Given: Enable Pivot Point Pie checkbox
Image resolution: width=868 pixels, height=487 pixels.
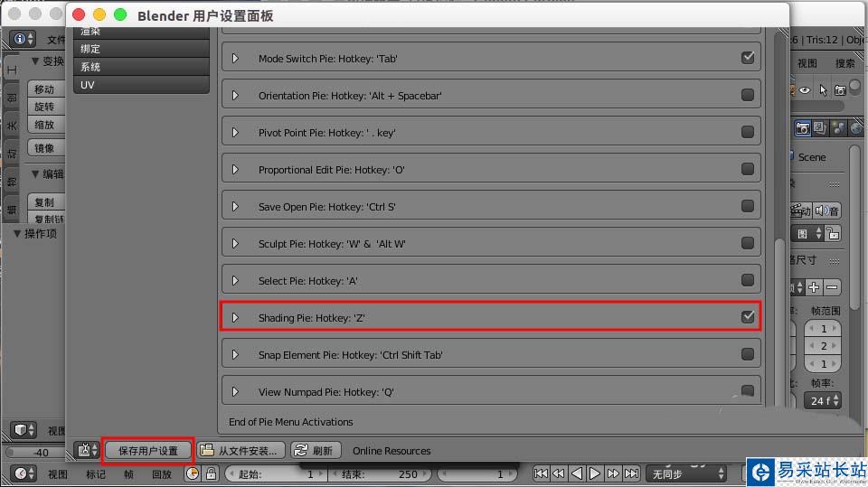Looking at the screenshot, I should 748,132.
